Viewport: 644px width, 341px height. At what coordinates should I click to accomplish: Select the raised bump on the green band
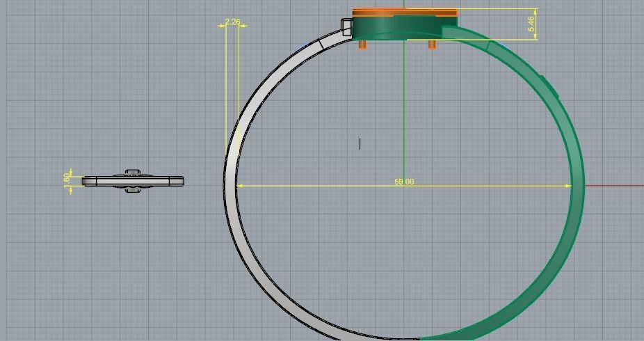[x=549, y=87]
